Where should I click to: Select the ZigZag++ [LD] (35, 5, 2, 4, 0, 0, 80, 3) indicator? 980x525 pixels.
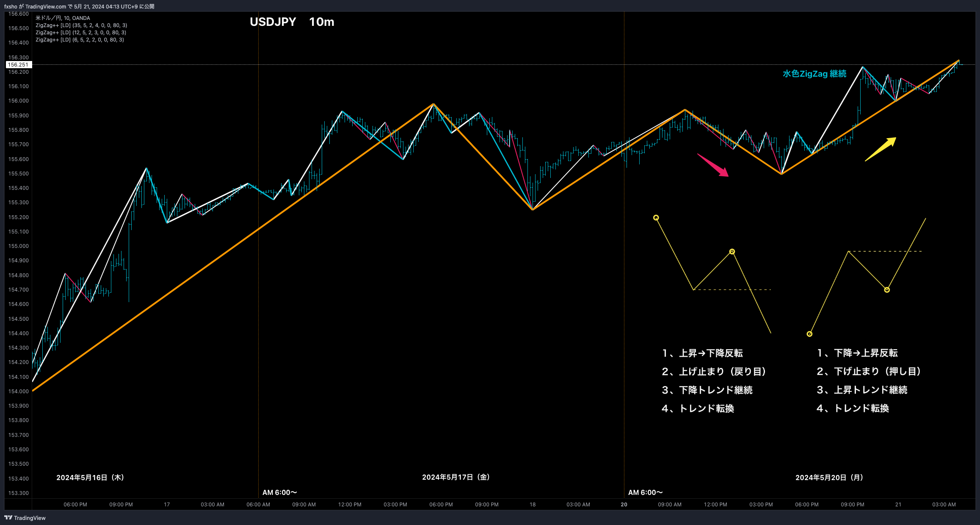click(81, 25)
